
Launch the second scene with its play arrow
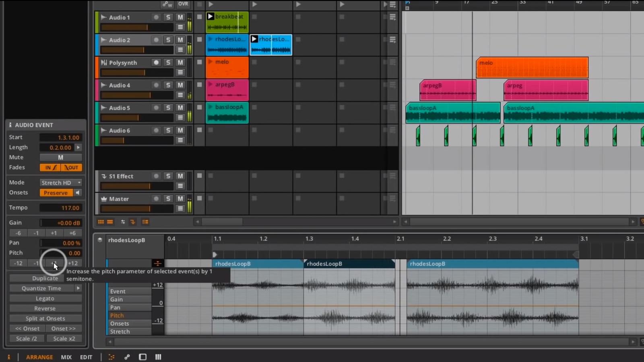click(254, 4)
